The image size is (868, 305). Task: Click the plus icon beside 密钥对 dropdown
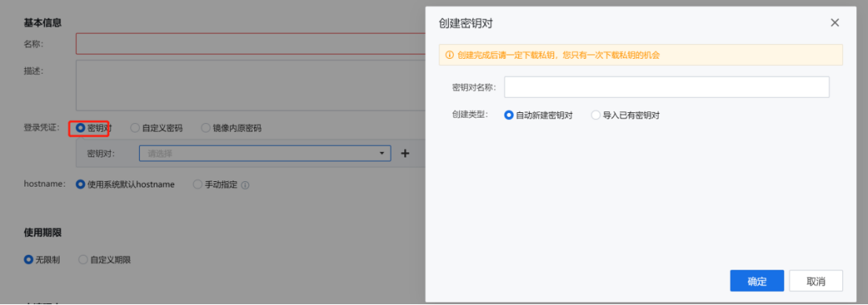(405, 154)
